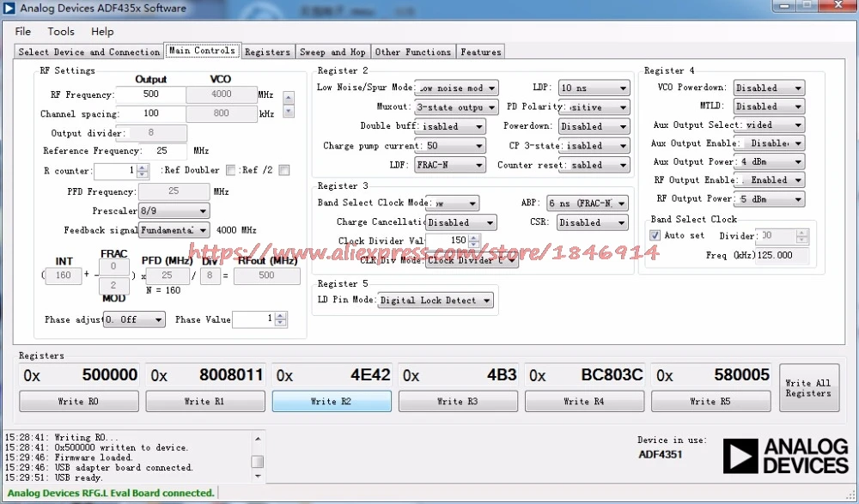The height and width of the screenshot is (504, 859).
Task: Open the Aux Output Select dropdown
Action: (x=769, y=124)
